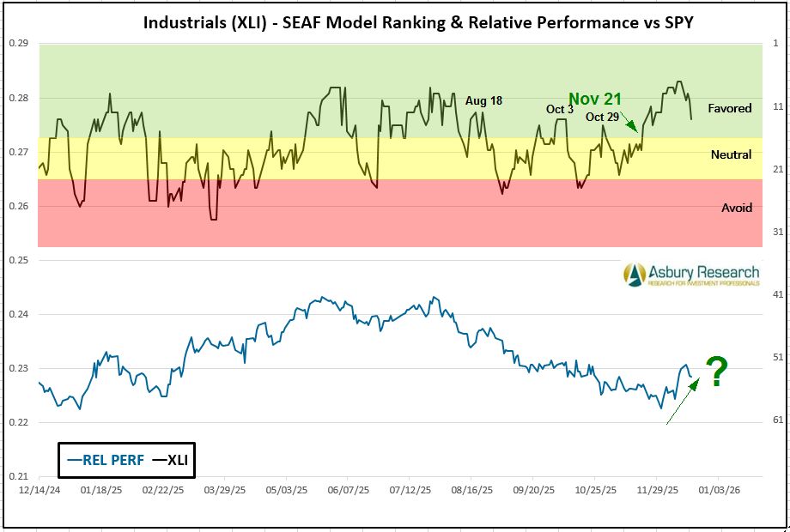Click the 12/14/24 x-axis date label
This screenshot has width=790, height=532.
click(x=39, y=491)
